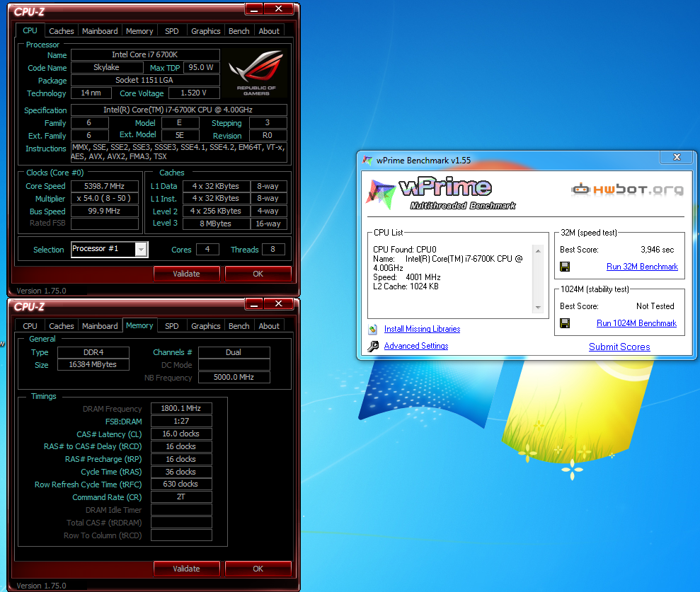Click the Command Rate value 2T

coord(181,497)
